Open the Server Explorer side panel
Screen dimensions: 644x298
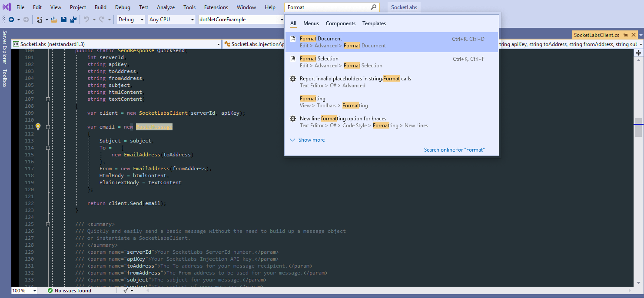pyautogui.click(x=5, y=47)
